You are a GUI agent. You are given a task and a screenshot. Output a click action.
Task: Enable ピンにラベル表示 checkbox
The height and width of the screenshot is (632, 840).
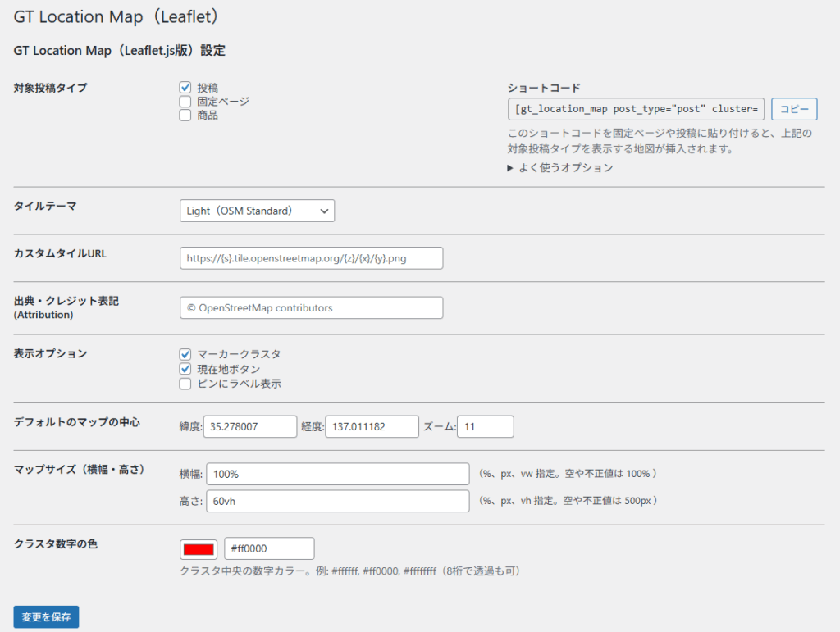[185, 384]
